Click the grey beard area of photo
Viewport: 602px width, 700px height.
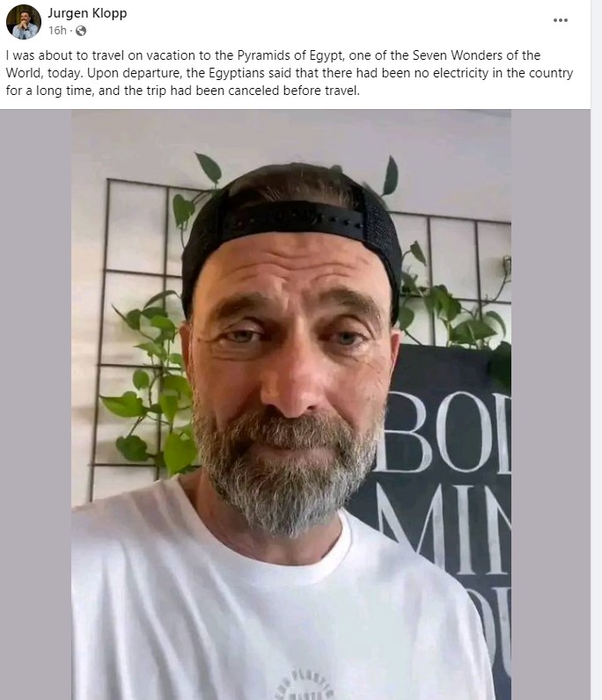(x=286, y=473)
